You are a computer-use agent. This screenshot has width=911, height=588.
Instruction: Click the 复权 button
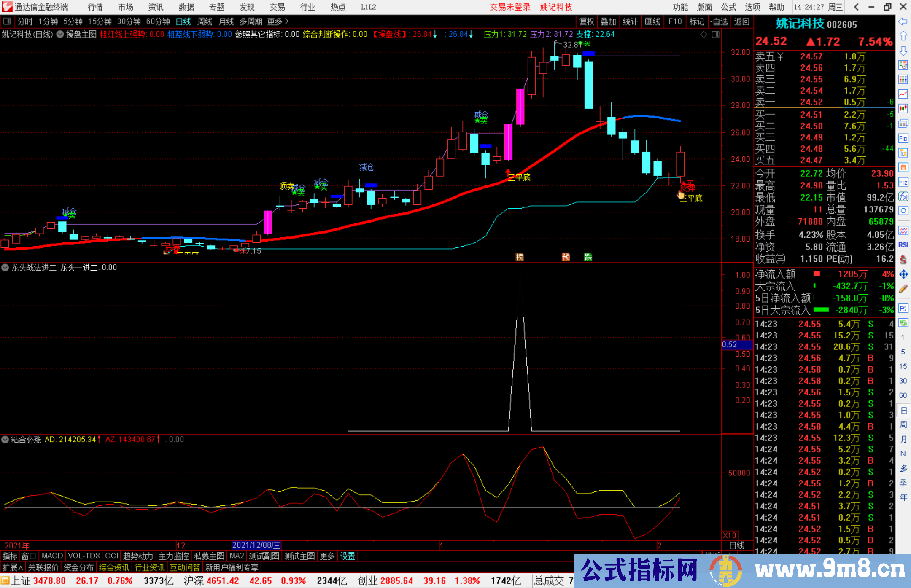click(586, 21)
